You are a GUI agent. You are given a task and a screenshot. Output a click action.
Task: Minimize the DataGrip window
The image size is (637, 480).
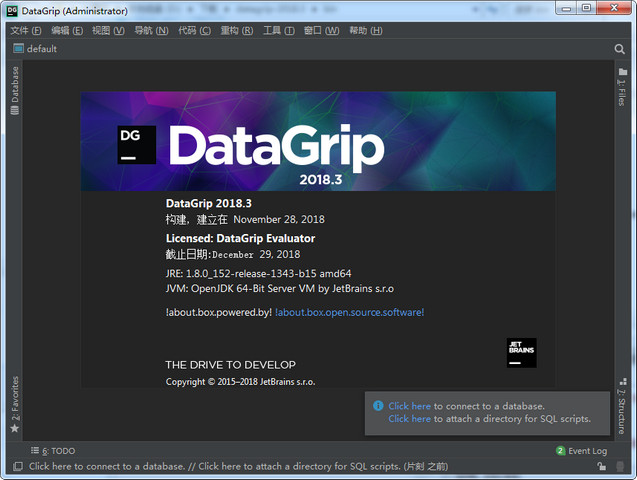(x=567, y=8)
